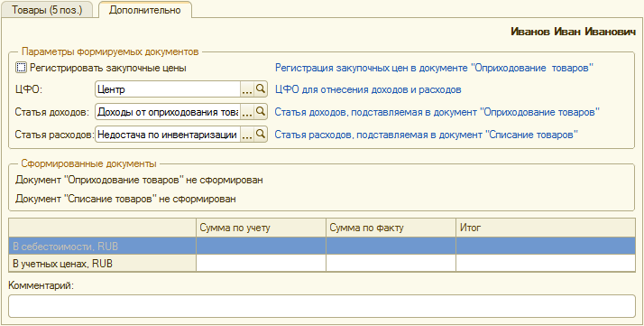The height and width of the screenshot is (326, 644).
Task: Open the ЦФО field magnifier search icon
Action: click(x=261, y=89)
